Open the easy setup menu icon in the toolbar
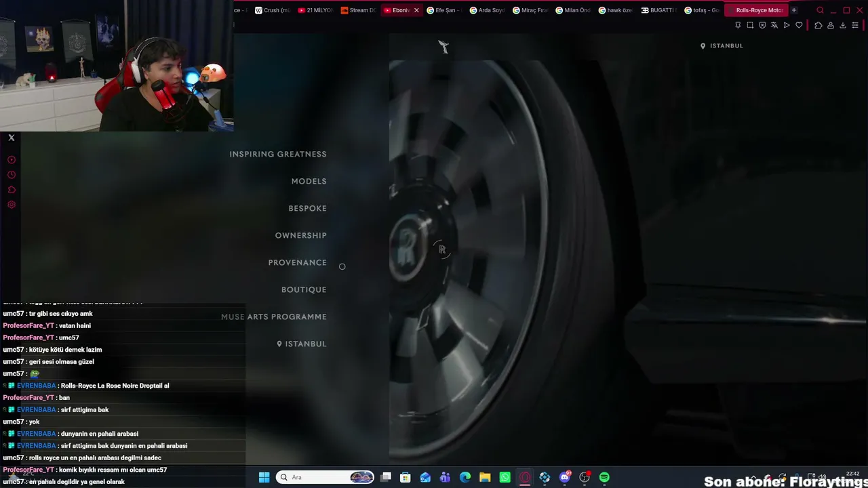 tap(855, 25)
